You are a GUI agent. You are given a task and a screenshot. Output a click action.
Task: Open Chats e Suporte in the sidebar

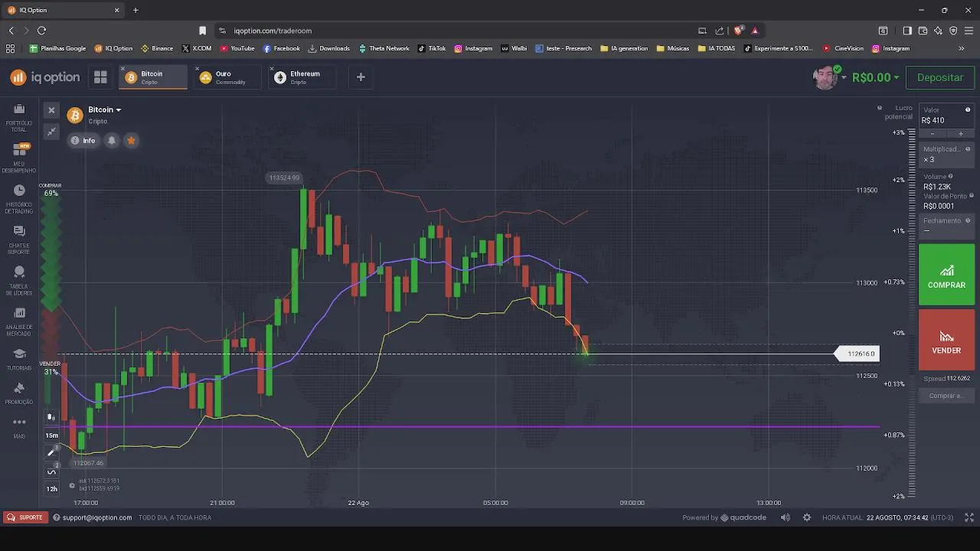click(19, 239)
